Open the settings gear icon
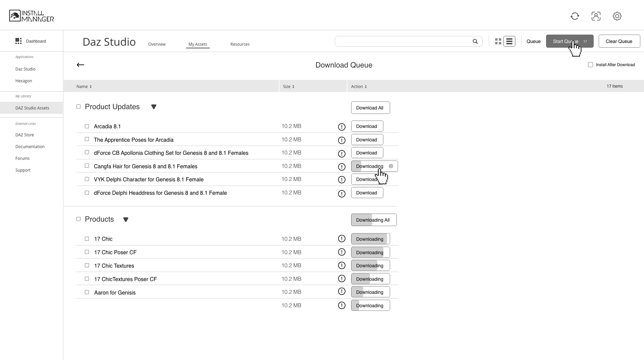Screen dimensions: 644x362 pos(617,16)
